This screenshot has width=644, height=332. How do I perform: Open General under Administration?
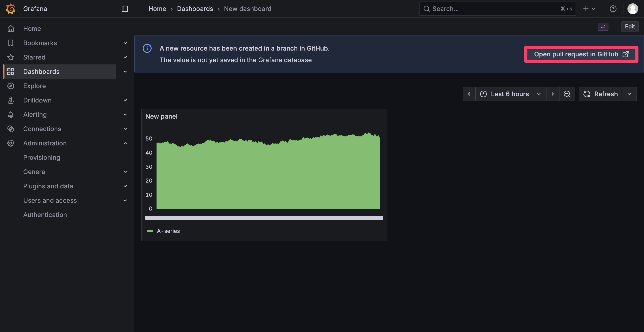(x=35, y=172)
